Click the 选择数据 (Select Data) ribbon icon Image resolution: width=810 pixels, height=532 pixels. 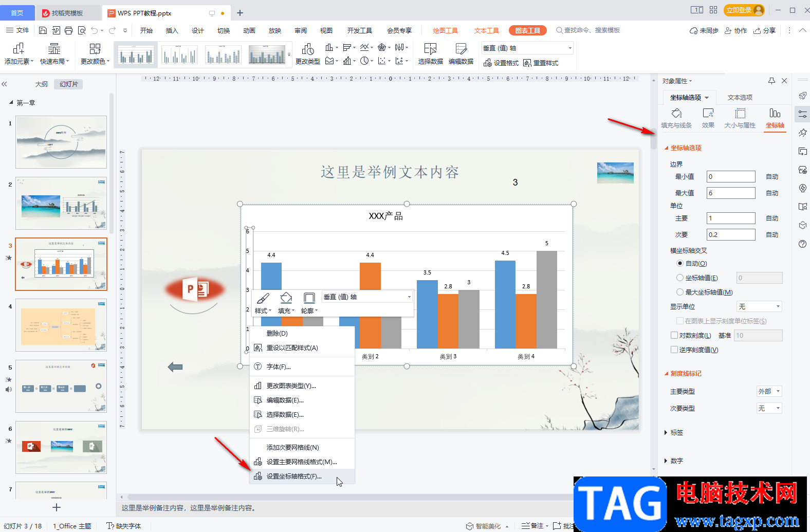430,49
